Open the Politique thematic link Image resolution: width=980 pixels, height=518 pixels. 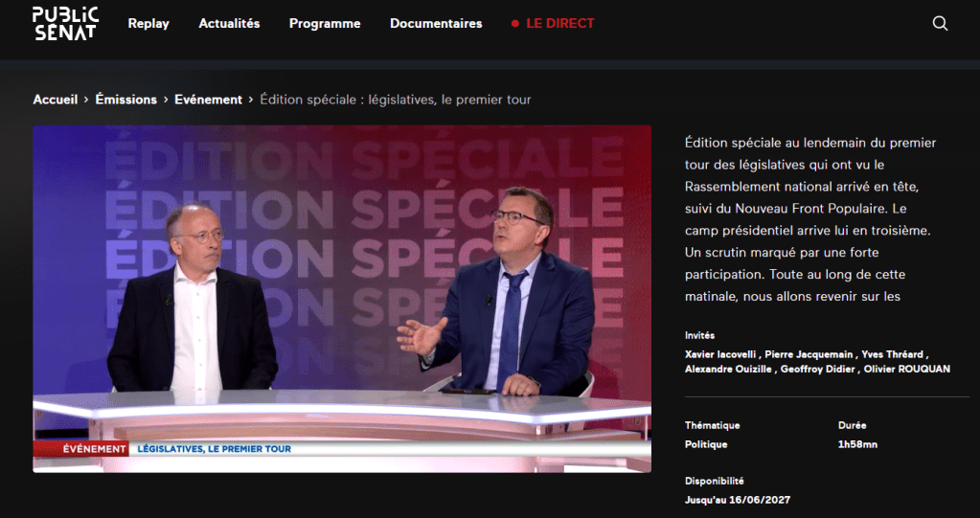click(706, 444)
